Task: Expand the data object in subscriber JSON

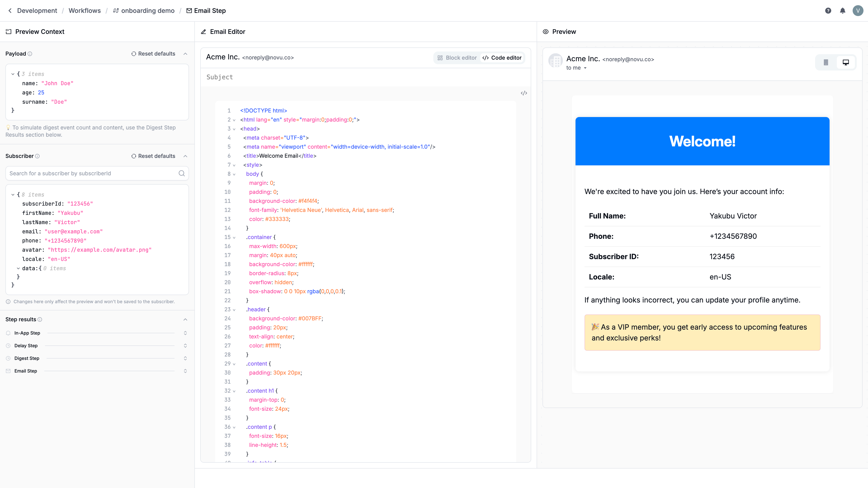Action: 19,268
